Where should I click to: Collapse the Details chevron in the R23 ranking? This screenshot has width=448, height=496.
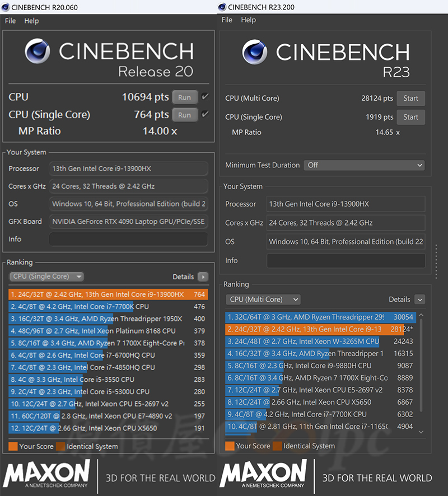point(420,300)
